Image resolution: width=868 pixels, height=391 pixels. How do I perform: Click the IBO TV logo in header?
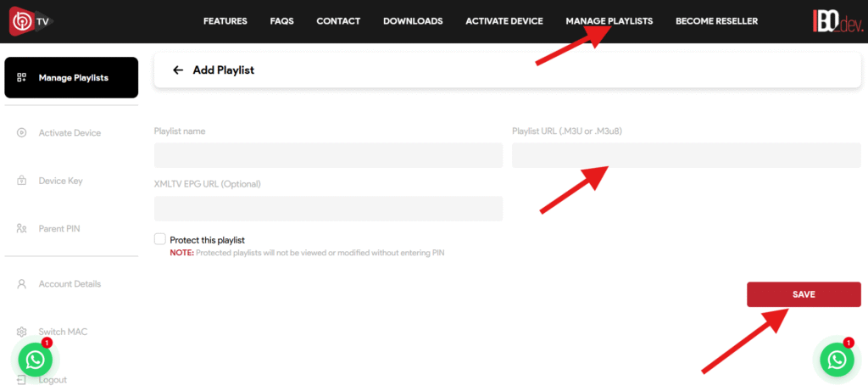point(31,21)
